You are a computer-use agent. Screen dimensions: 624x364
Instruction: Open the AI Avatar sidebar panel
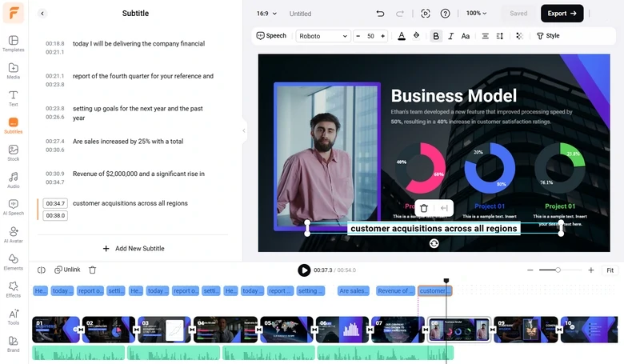(x=13, y=234)
